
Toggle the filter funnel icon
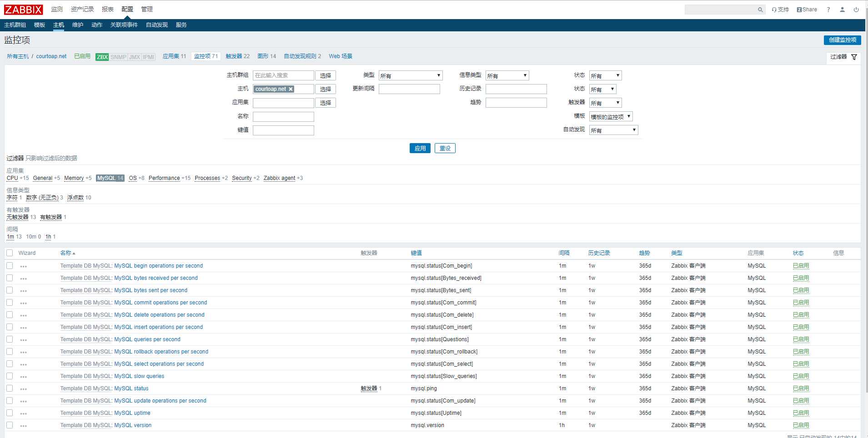click(854, 57)
